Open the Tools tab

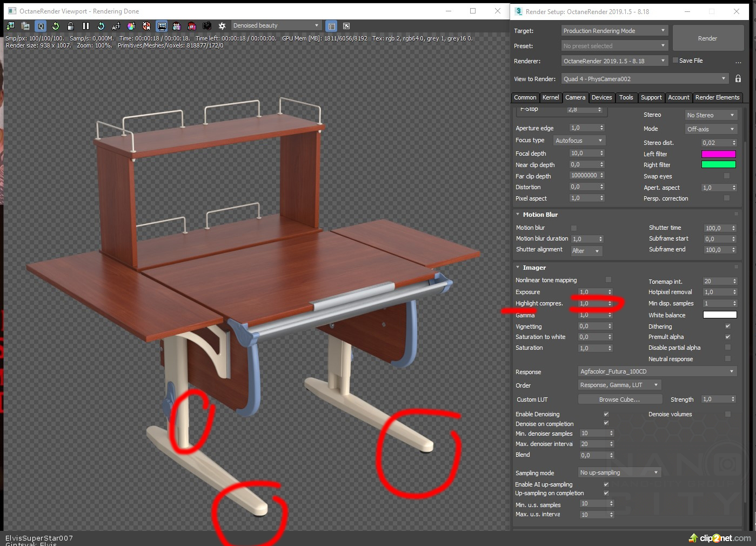coord(626,97)
